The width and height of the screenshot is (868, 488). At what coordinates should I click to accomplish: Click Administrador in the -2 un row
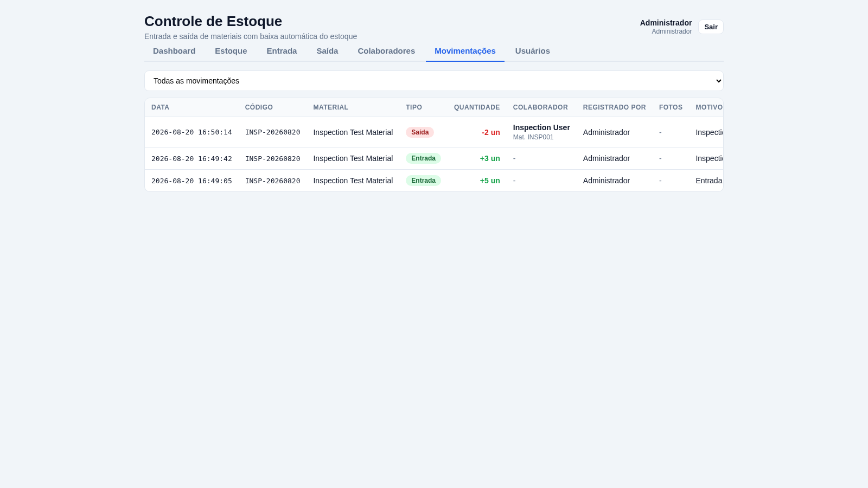point(607,132)
